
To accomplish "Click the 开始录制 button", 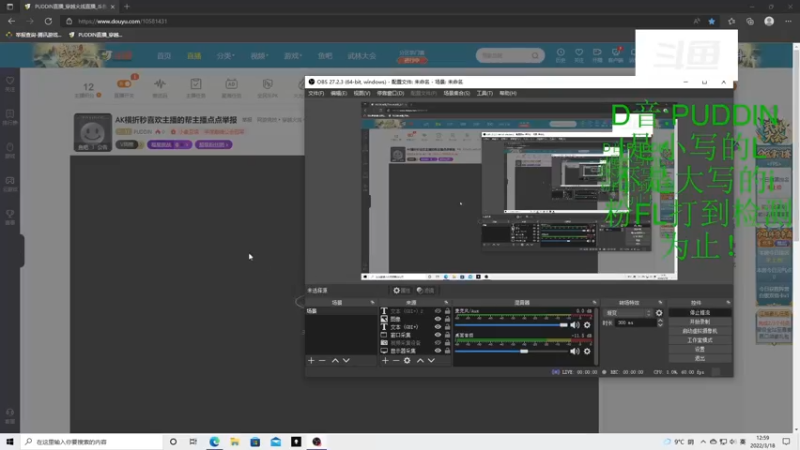I will point(699,321).
